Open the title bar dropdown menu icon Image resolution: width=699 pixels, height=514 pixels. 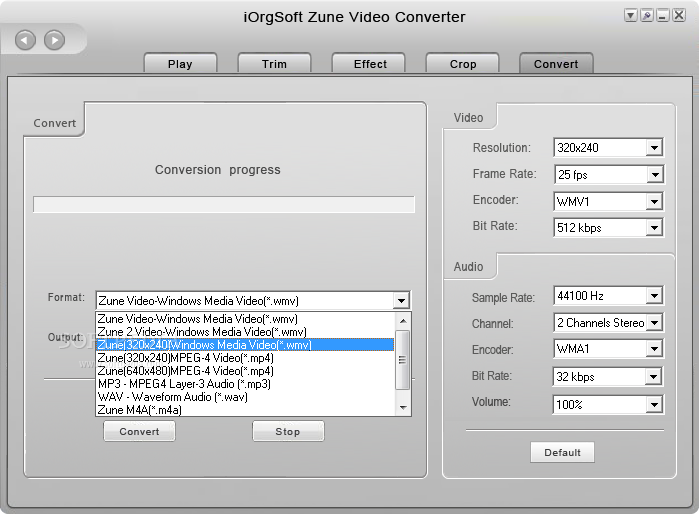(630, 16)
